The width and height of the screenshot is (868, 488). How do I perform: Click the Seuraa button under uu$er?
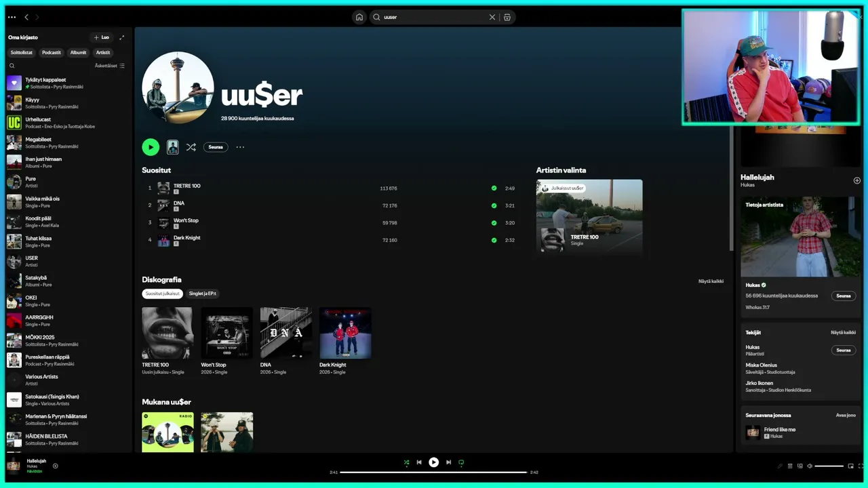point(216,147)
